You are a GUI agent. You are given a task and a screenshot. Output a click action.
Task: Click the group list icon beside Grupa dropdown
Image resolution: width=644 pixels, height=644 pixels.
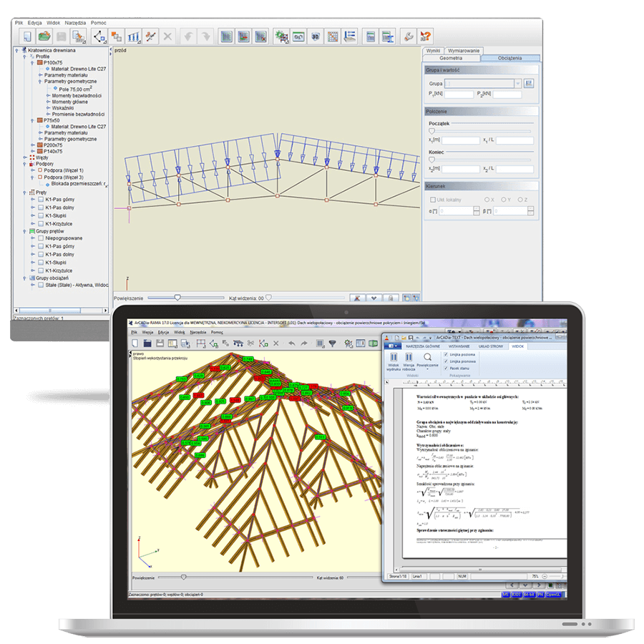point(529,84)
